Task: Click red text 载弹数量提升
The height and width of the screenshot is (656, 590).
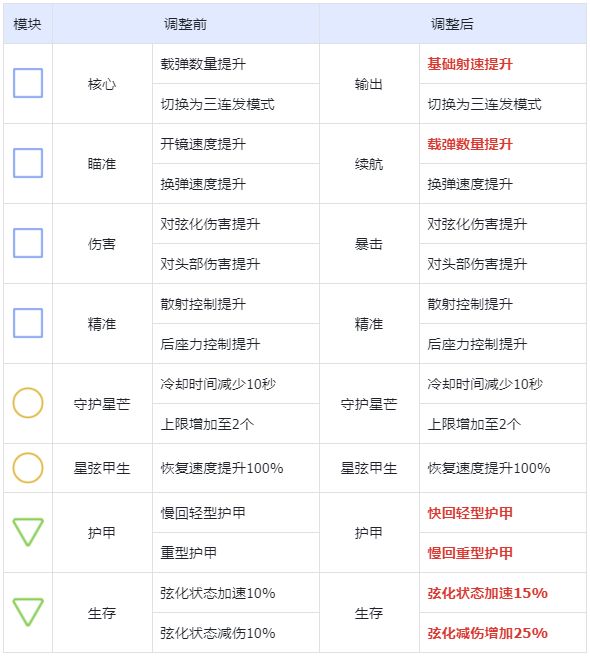Action: click(x=470, y=144)
